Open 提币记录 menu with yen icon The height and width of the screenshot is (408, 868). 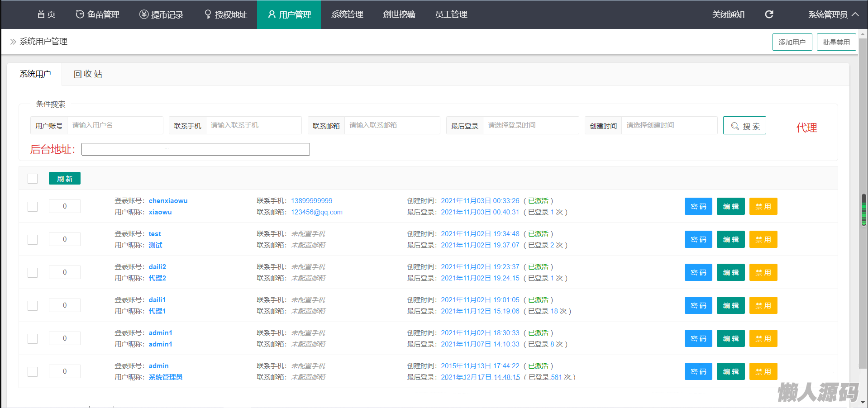point(161,14)
